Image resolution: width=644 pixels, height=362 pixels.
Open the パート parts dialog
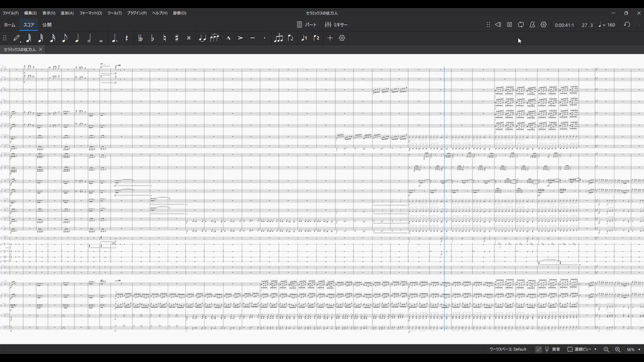[307, 25]
